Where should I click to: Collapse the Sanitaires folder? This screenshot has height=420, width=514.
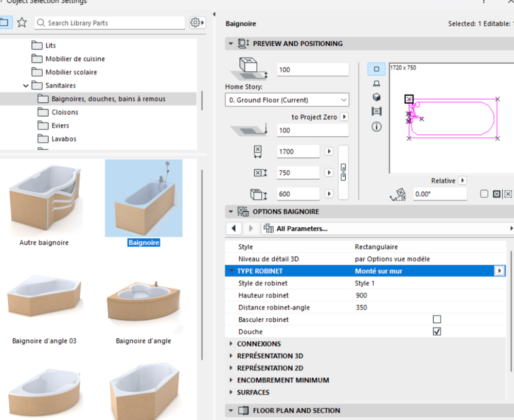point(26,86)
